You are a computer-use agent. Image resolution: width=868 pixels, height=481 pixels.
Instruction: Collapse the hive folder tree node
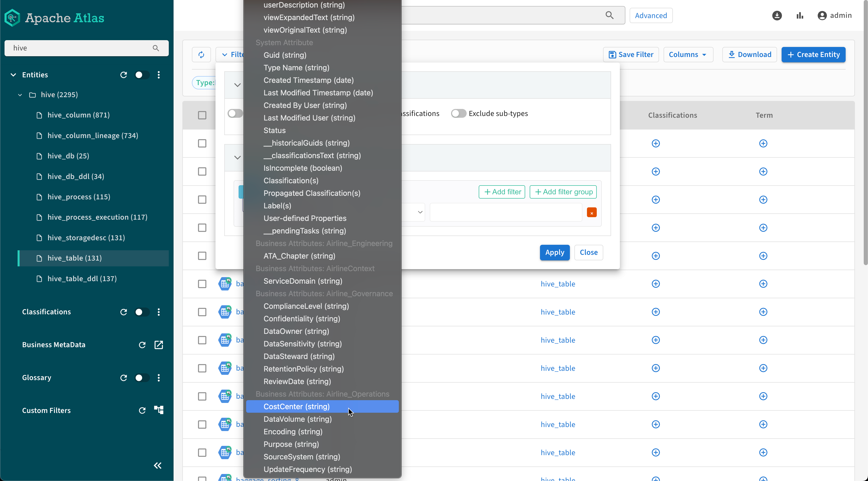point(20,95)
